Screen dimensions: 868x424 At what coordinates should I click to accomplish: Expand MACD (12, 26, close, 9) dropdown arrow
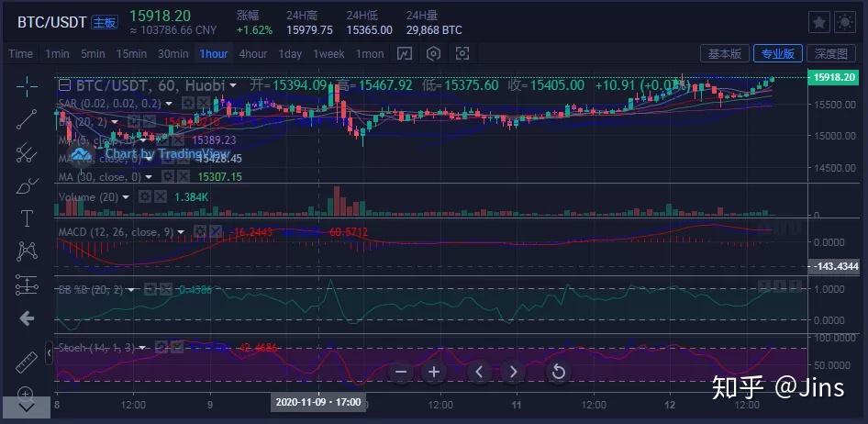pos(181,232)
